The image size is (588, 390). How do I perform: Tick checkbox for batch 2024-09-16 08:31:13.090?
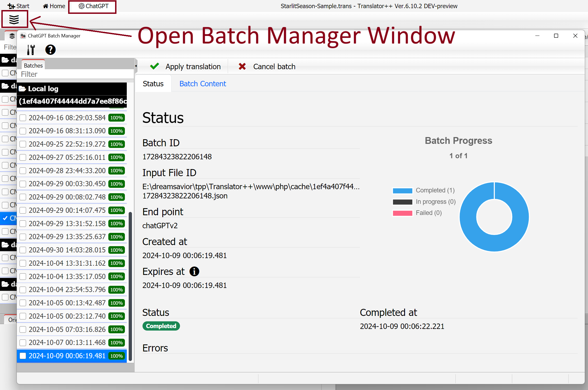pos(23,131)
